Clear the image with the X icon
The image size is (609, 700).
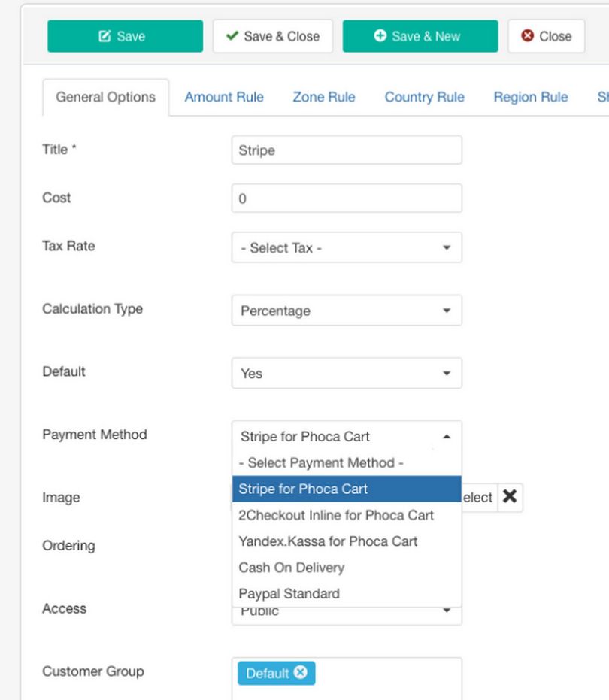pos(510,497)
